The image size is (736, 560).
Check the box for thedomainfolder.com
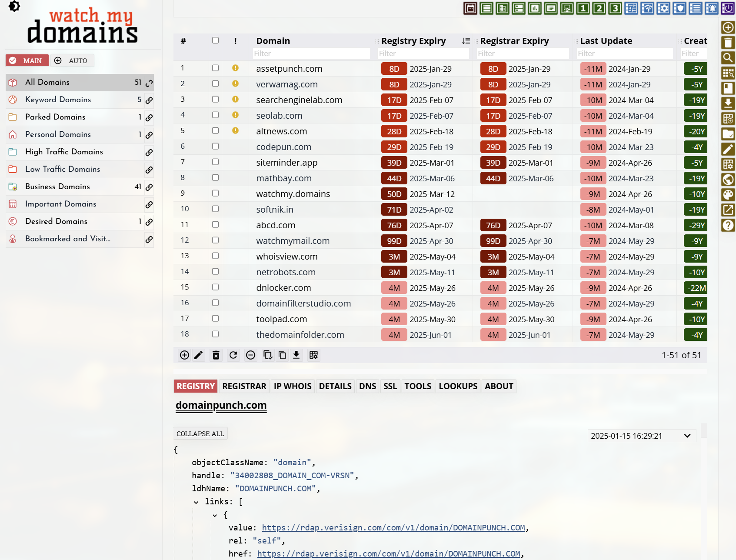[215, 334]
